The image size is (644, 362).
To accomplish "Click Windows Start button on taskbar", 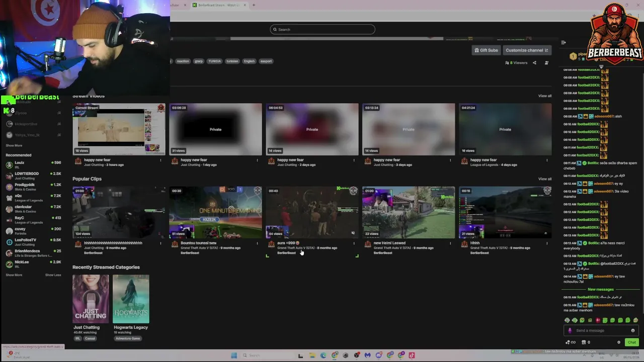I will tap(234, 355).
